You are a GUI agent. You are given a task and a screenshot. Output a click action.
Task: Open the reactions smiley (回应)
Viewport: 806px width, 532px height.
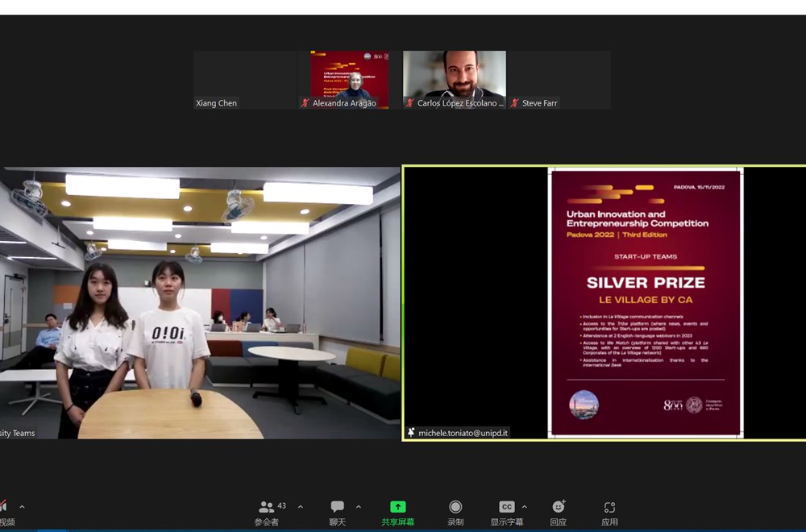559,513
